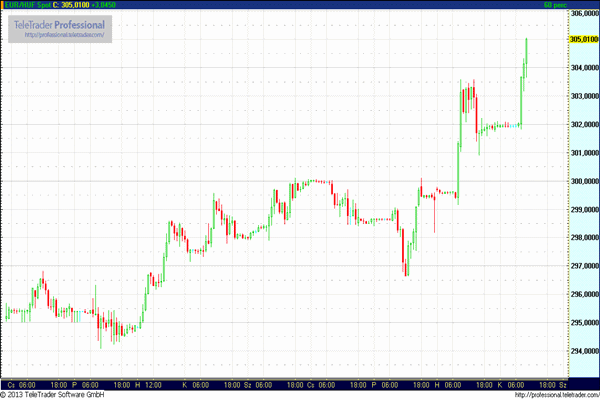Click the yellow 305,0100 current price marker
This screenshot has height=400, width=600.
tap(583, 39)
